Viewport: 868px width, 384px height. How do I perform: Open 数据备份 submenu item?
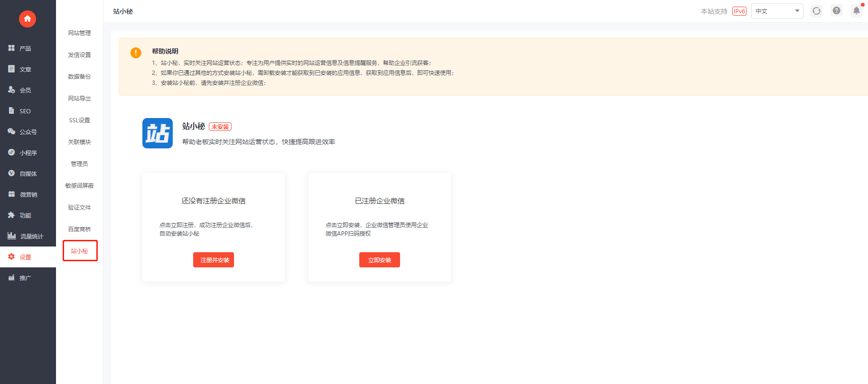coord(79,77)
